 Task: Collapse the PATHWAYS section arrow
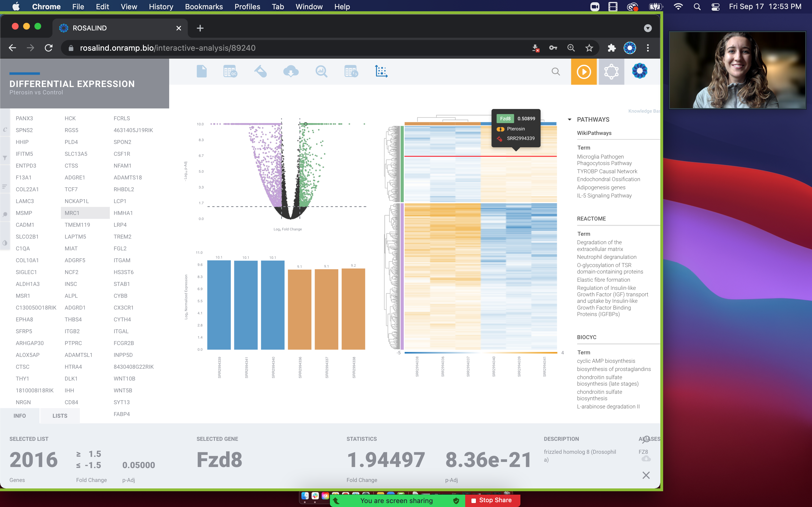pyautogui.click(x=570, y=119)
